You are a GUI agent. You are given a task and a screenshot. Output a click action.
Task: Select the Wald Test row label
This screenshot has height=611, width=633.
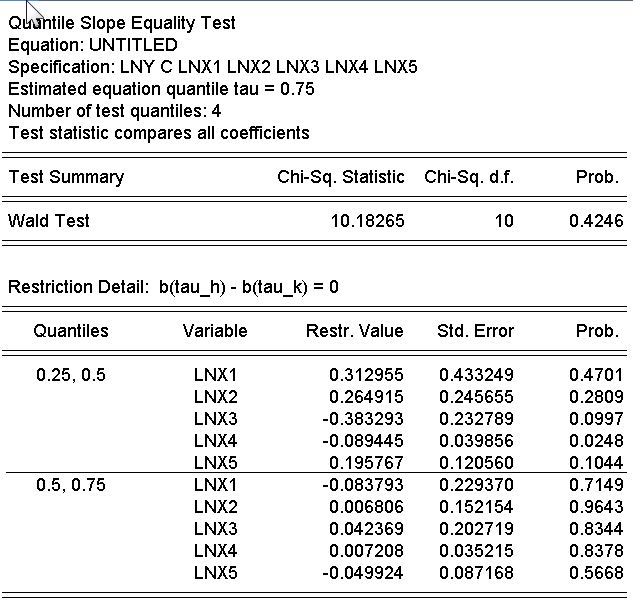(x=49, y=221)
